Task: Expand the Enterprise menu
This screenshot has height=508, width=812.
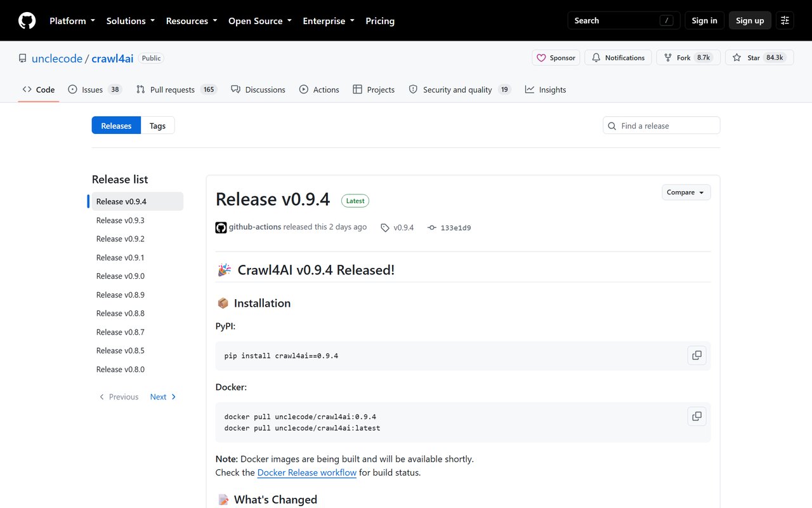Action: [329, 21]
